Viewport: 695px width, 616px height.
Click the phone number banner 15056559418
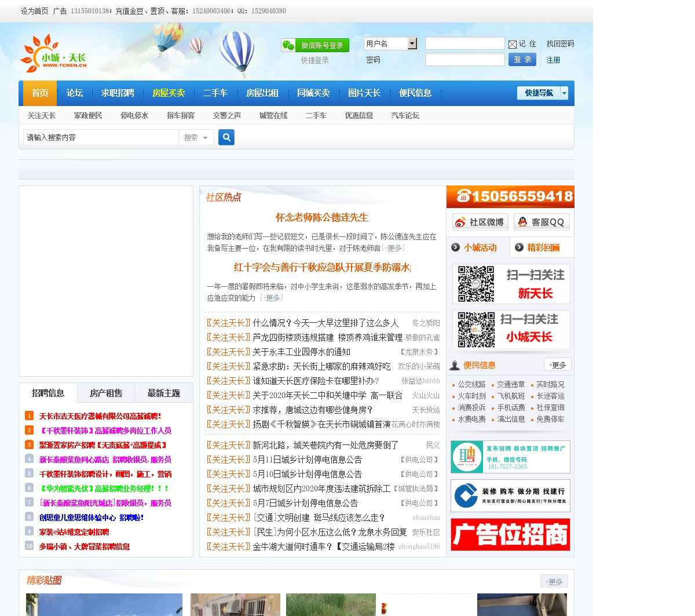(x=510, y=196)
